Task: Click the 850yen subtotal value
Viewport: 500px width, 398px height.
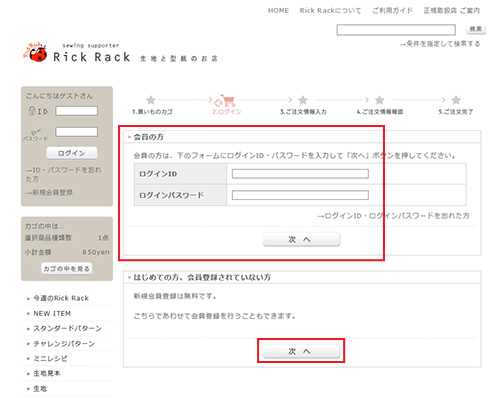Action: [x=96, y=252]
